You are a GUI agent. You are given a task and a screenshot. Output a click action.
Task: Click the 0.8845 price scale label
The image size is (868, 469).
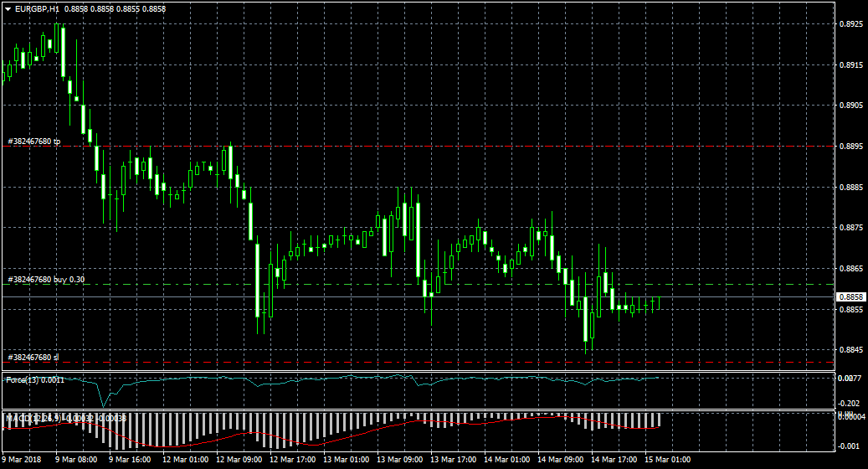coord(850,350)
